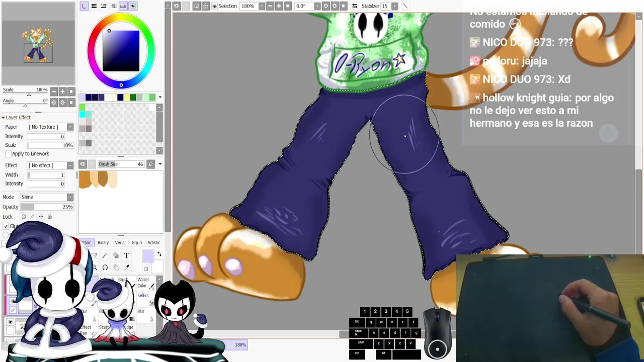Select the Hand move tool

[116, 267]
